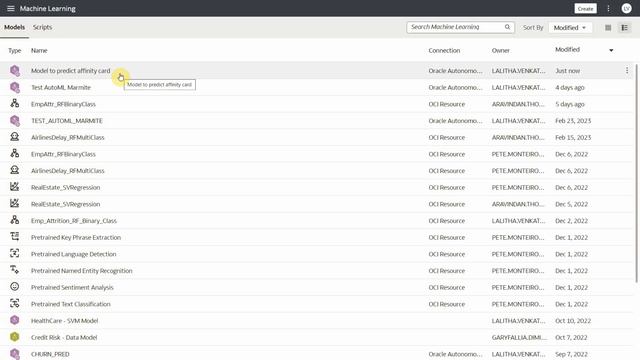Image resolution: width=640 pixels, height=360 pixels.
Task: Click the Text Classification icon
Action: tap(15, 303)
